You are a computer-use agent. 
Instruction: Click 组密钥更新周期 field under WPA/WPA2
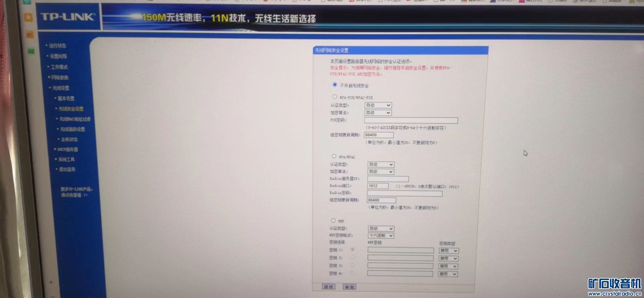tap(382, 200)
